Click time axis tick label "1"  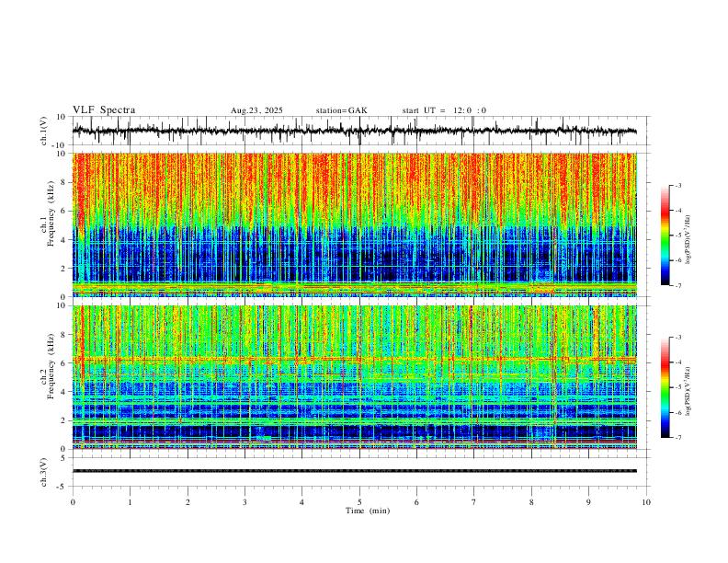[130, 502]
